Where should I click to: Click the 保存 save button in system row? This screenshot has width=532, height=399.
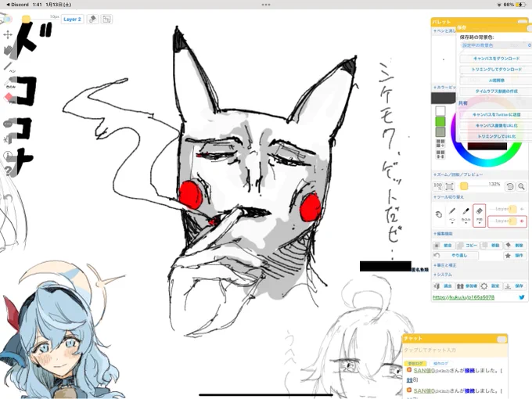(515, 286)
